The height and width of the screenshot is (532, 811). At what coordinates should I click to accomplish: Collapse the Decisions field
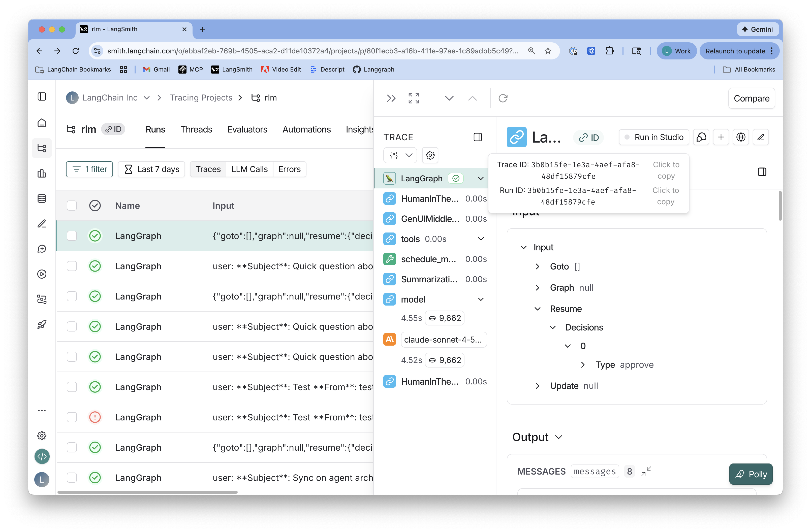click(x=553, y=328)
